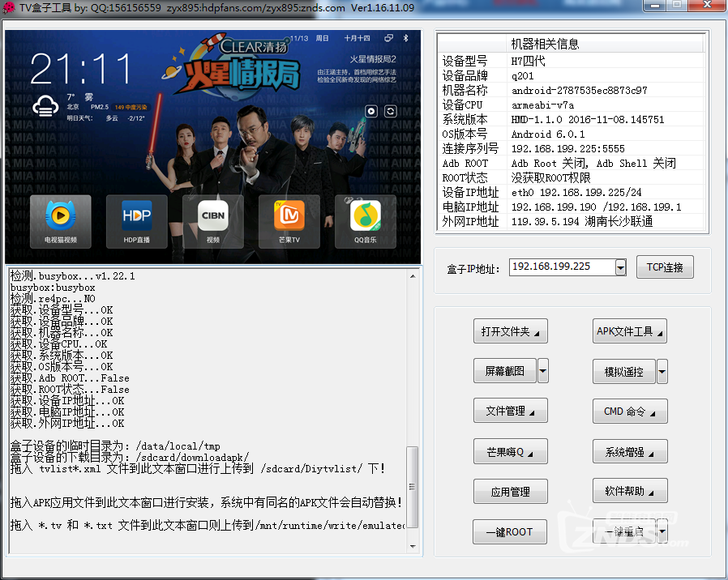Open the 文件管理 menu button

coord(510,411)
